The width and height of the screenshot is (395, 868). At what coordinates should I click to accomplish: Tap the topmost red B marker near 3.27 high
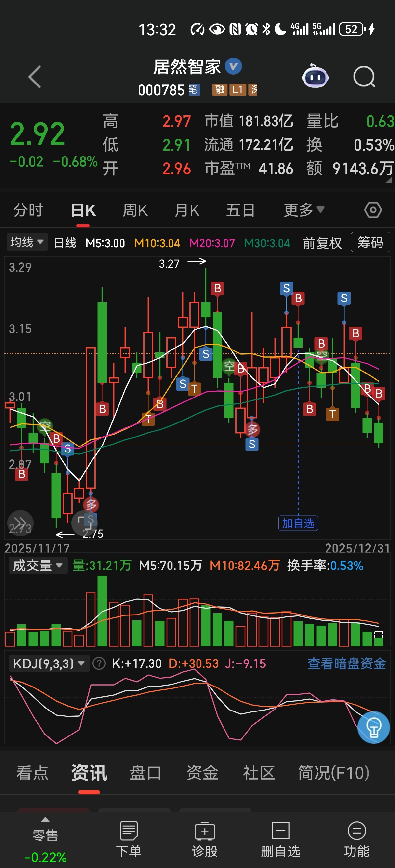pyautogui.click(x=218, y=288)
